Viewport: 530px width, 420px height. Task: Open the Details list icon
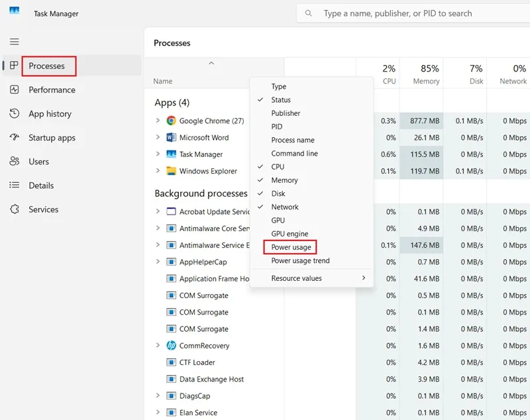14,185
